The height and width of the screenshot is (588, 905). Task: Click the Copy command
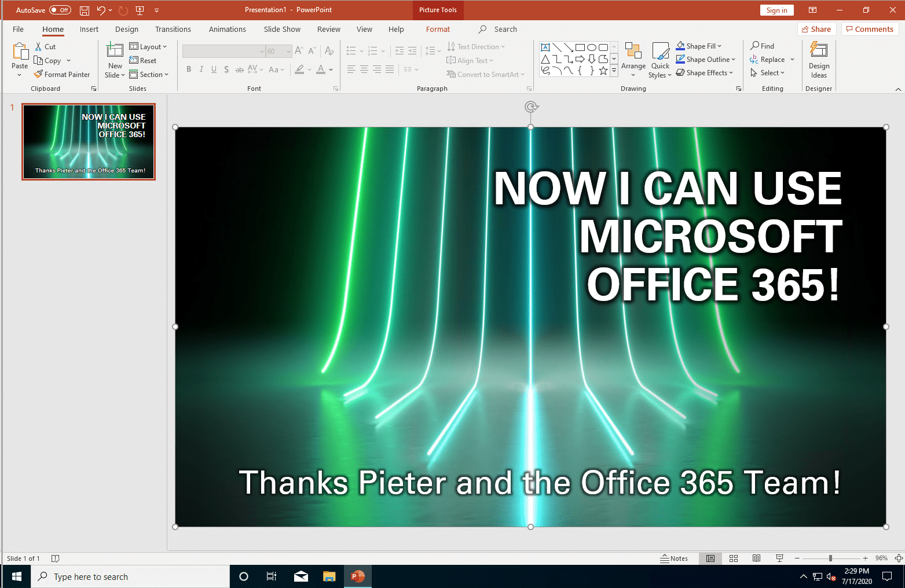(47, 60)
